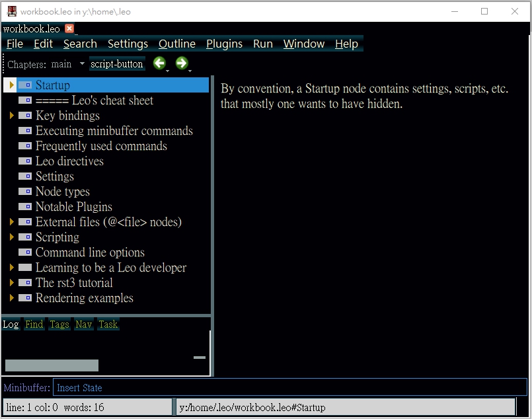The height and width of the screenshot is (419, 532).
Task: Switch to the Log tab
Action: point(11,324)
